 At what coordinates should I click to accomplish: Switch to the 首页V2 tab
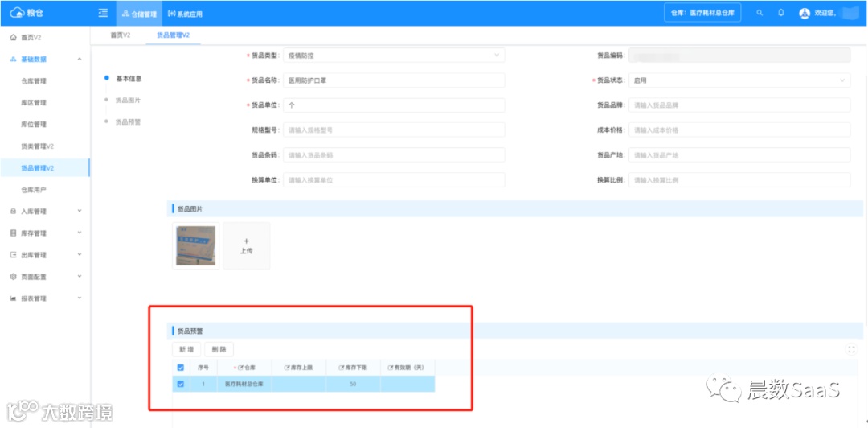[120, 35]
